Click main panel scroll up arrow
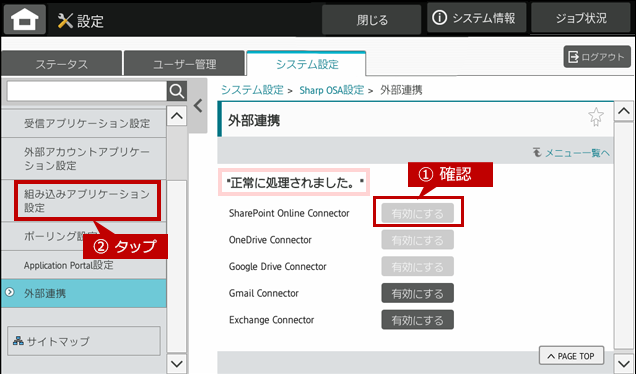 pyautogui.click(x=624, y=111)
